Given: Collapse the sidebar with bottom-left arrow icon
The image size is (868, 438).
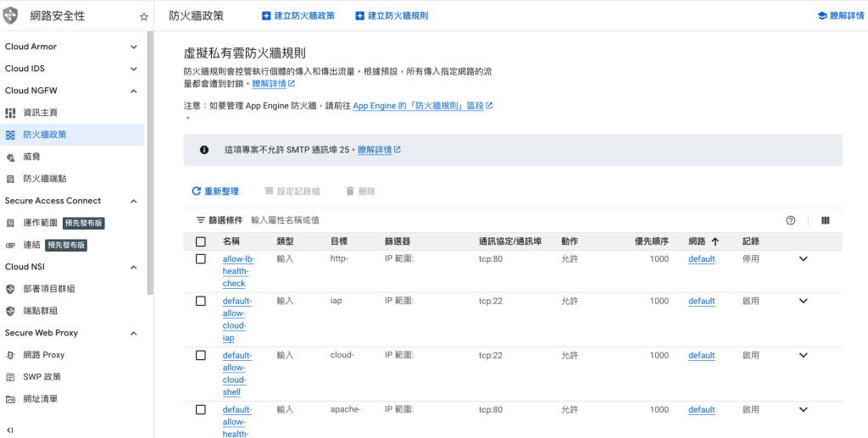Looking at the screenshot, I should [x=9, y=430].
